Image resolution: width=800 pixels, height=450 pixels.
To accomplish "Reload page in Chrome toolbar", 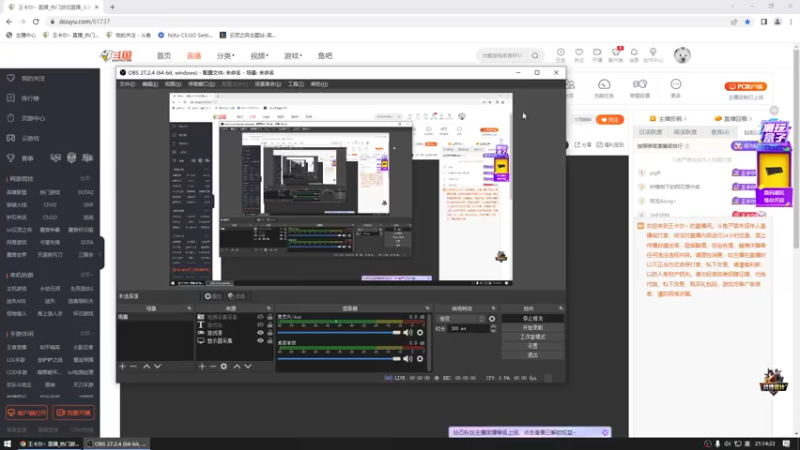I will (x=36, y=21).
